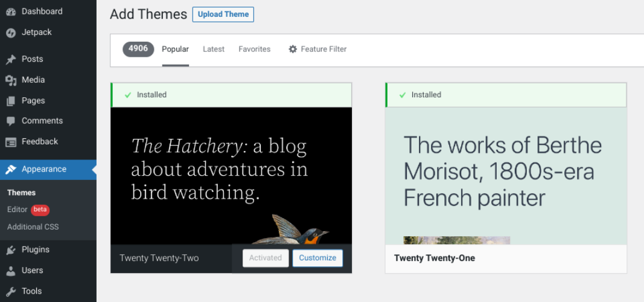This screenshot has height=302, width=644.
Task: Select the Appearance menu item
Action: [x=48, y=169]
